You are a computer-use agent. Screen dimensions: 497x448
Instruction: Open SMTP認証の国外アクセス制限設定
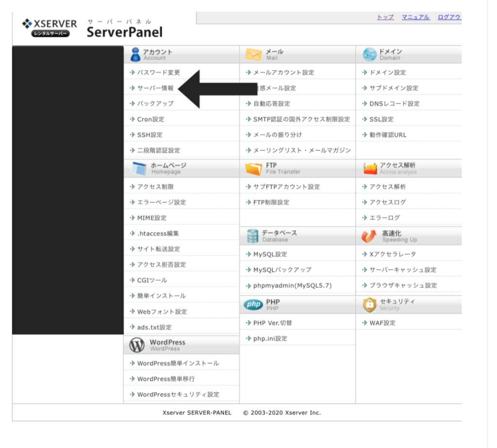tap(301, 119)
